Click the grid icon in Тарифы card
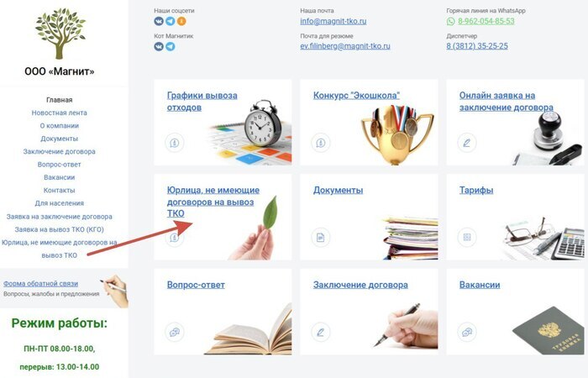This screenshot has width=588, height=378. click(x=467, y=238)
